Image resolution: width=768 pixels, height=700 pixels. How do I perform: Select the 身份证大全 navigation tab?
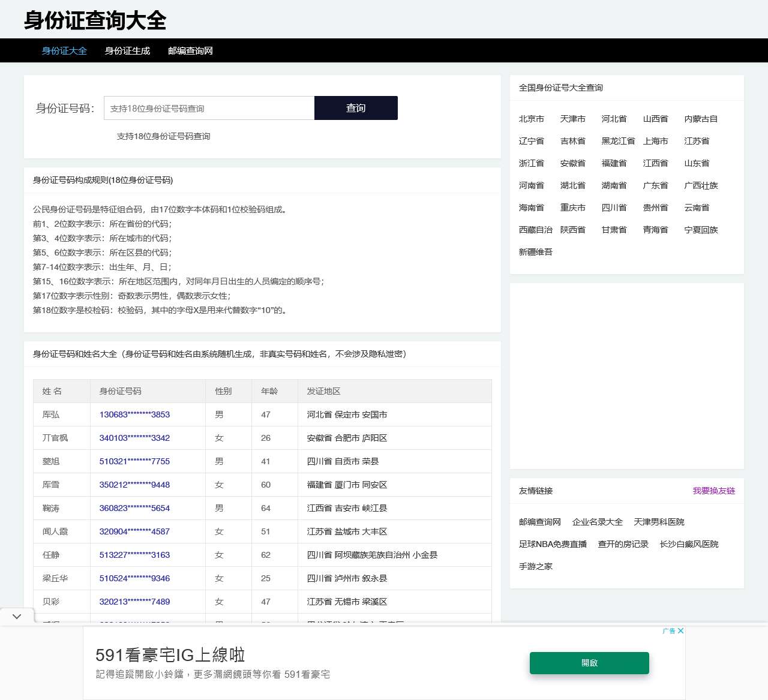[x=64, y=51]
